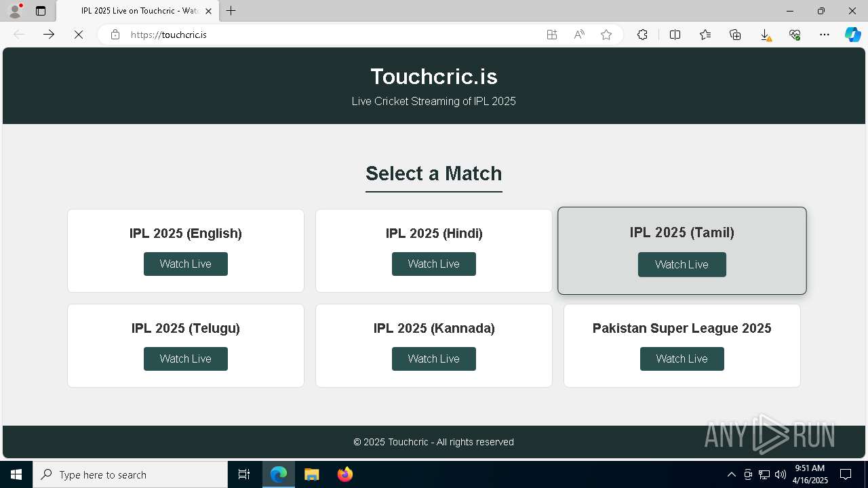This screenshot has height=488, width=868.
Task: Open Task View on the taskbar
Action: point(244,474)
